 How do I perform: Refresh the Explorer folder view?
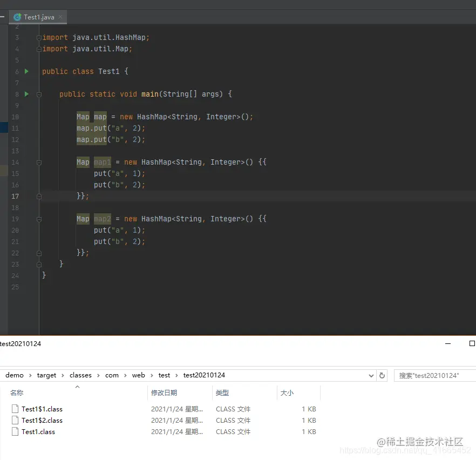382,376
